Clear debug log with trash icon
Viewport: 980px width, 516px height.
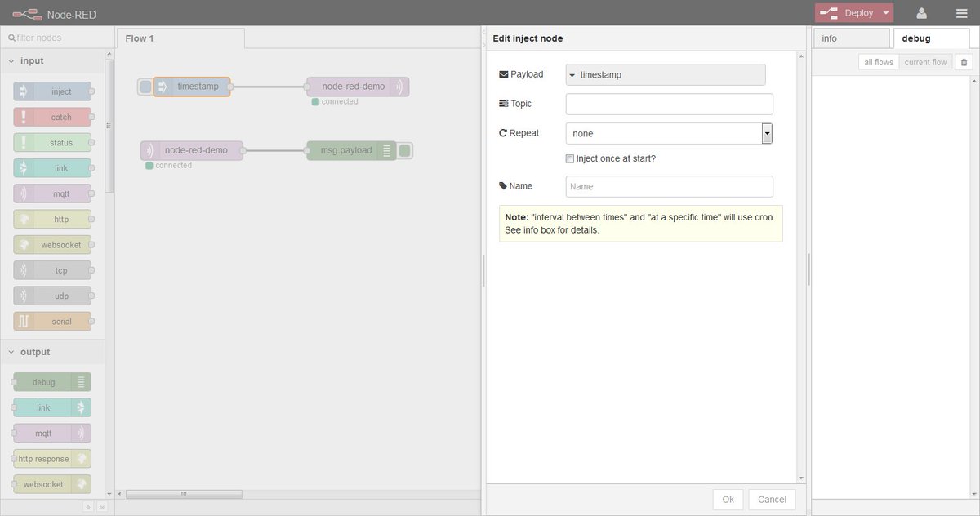[964, 62]
